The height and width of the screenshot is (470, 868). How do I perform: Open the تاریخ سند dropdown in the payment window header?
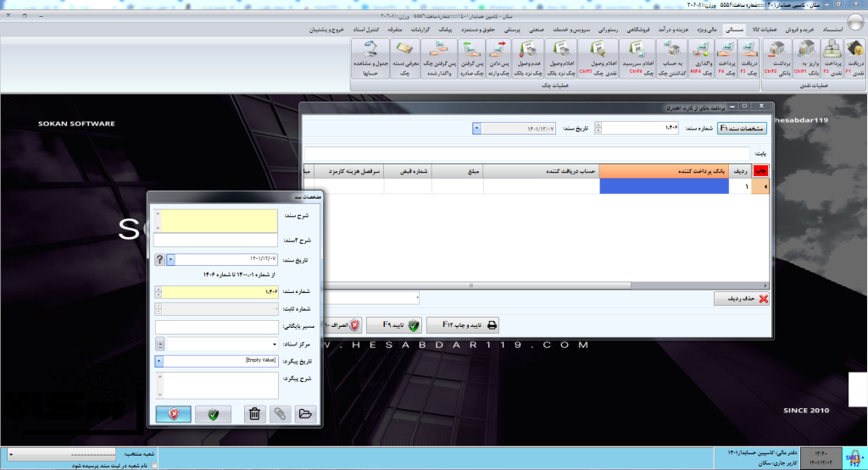(476, 129)
